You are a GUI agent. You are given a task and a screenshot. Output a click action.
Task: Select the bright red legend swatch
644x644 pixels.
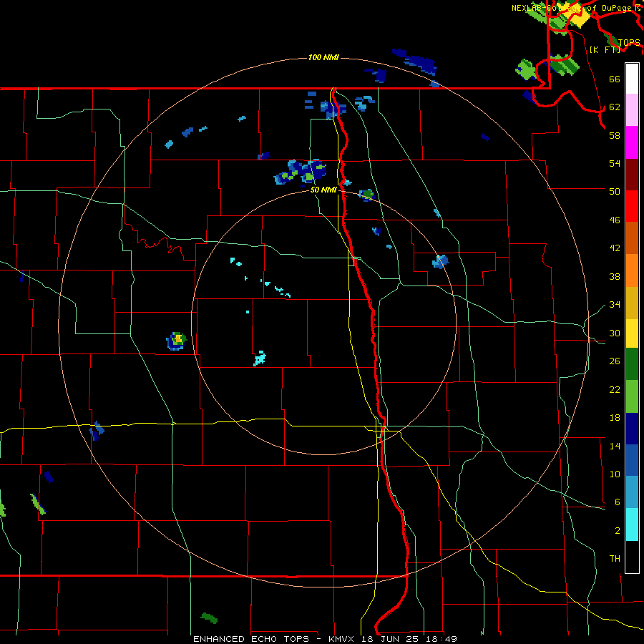[x=632, y=206]
